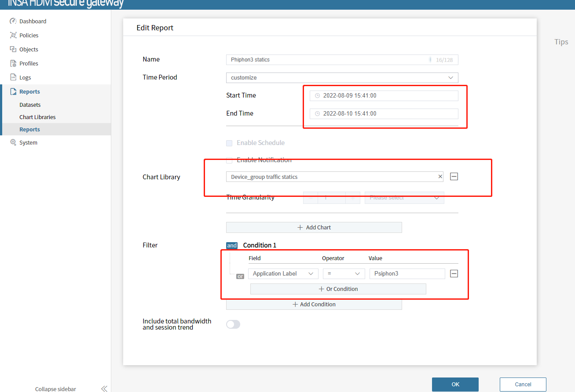Open the equals operator dropdown
575x392 pixels.
click(x=344, y=274)
